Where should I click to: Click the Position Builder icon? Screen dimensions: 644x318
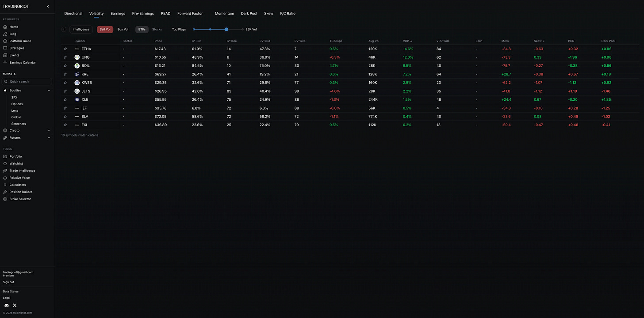[x=5, y=192]
